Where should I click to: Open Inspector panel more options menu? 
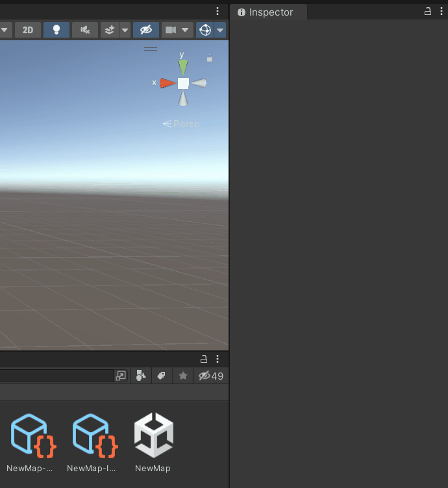pos(442,12)
